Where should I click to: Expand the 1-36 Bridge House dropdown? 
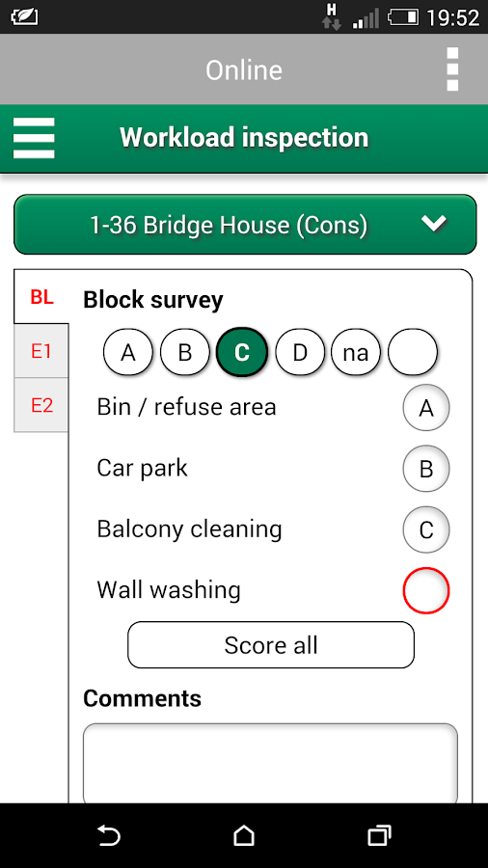[x=245, y=224]
